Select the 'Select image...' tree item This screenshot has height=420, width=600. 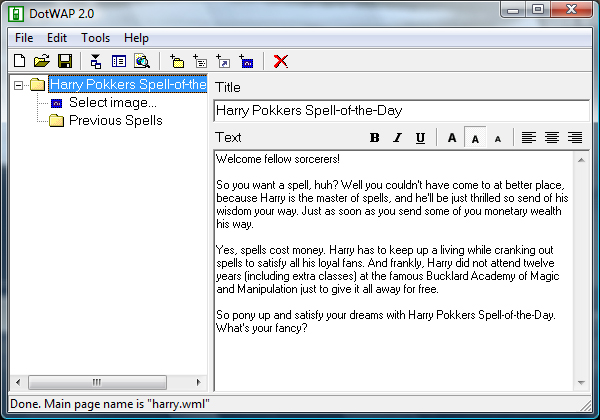(112, 103)
